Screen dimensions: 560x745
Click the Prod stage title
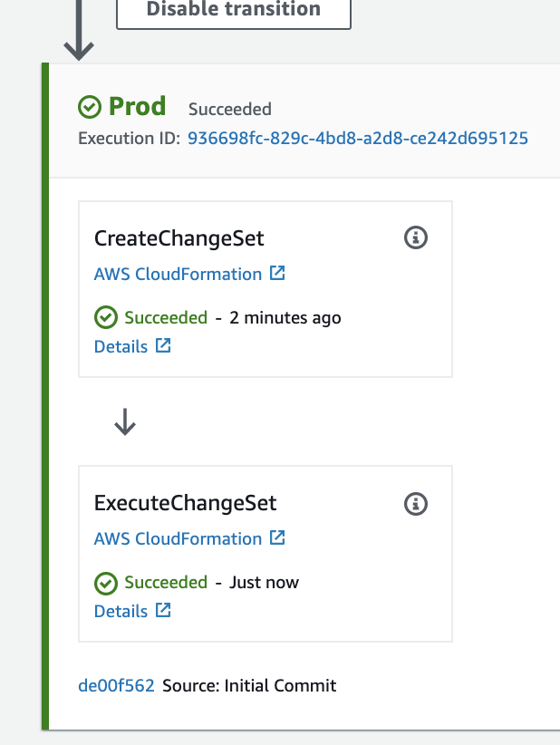(x=137, y=106)
